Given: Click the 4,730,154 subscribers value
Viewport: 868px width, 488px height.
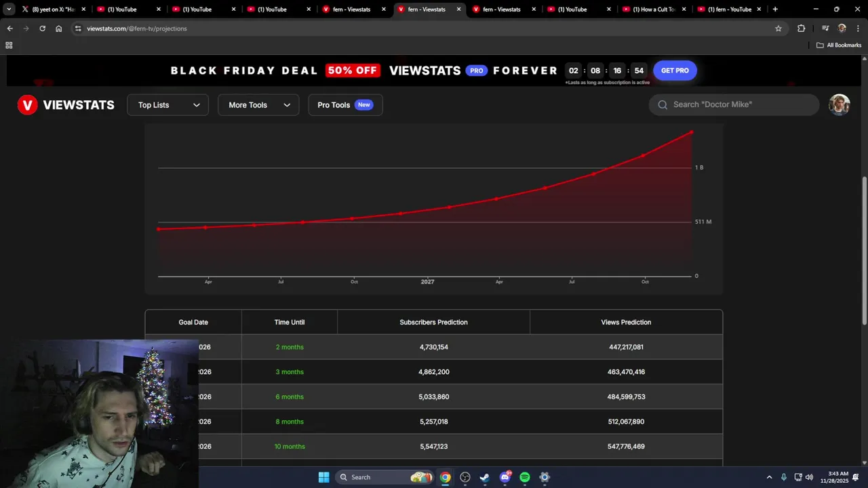Looking at the screenshot, I should (433, 347).
